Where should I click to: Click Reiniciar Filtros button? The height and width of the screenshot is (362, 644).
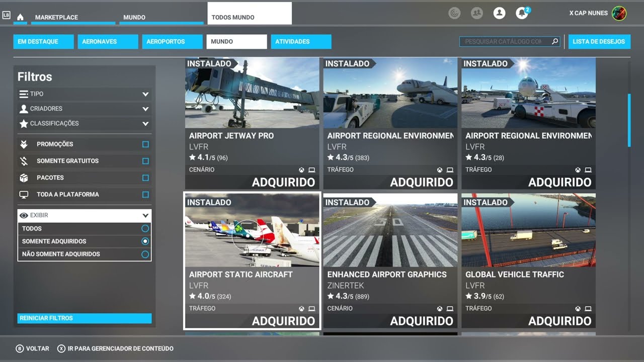click(x=85, y=318)
